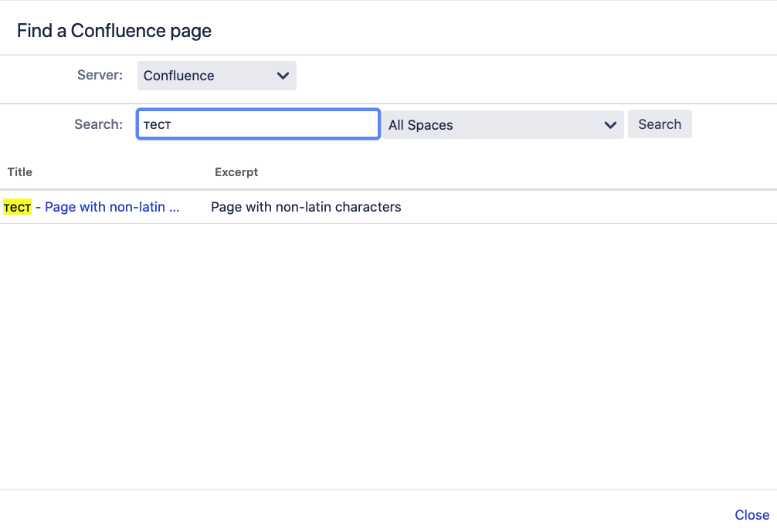This screenshot has height=532, width=777.
Task: Open the Server dropdown showing Confluence
Action: pos(216,76)
